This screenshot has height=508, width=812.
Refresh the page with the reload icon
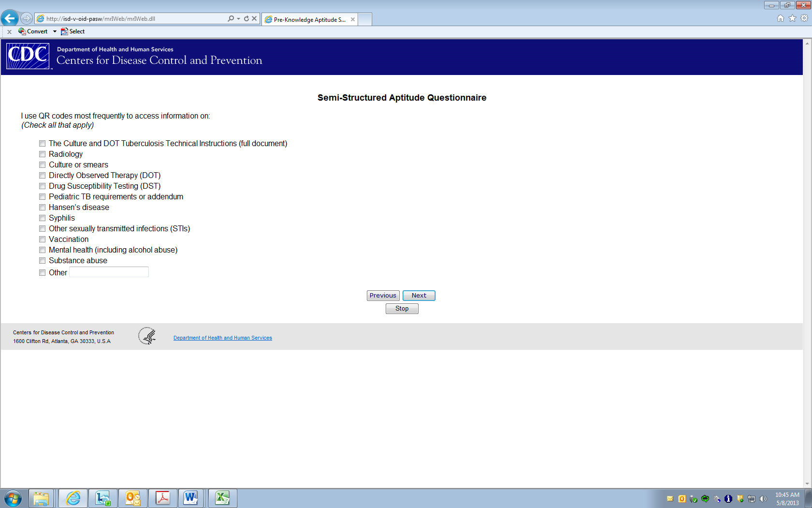246,18
